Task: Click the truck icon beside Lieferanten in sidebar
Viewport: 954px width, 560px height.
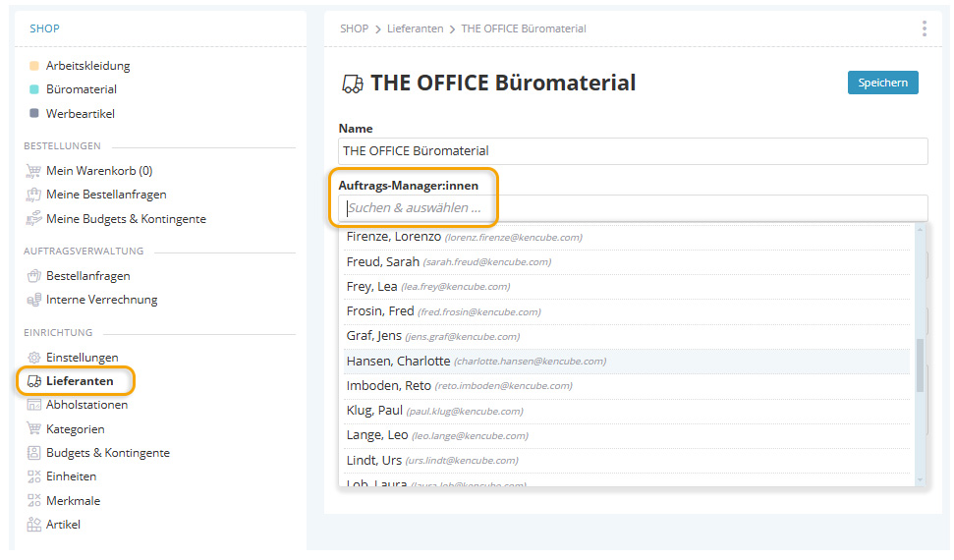Action: pos(34,381)
